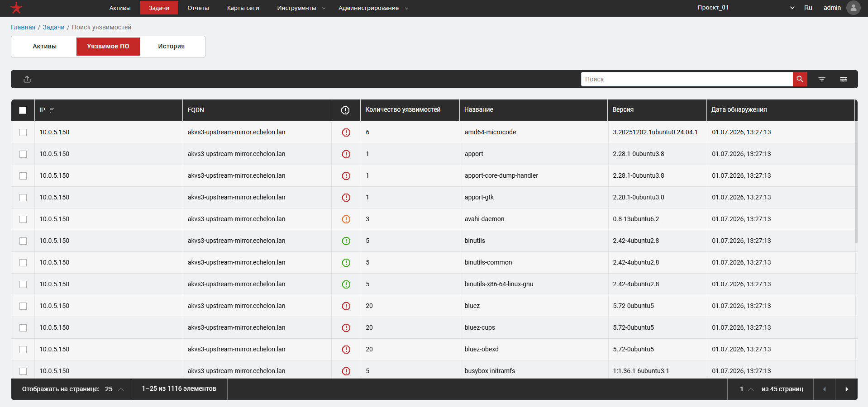Click the red search magnifier button
Image resolution: width=868 pixels, height=407 pixels.
800,79
